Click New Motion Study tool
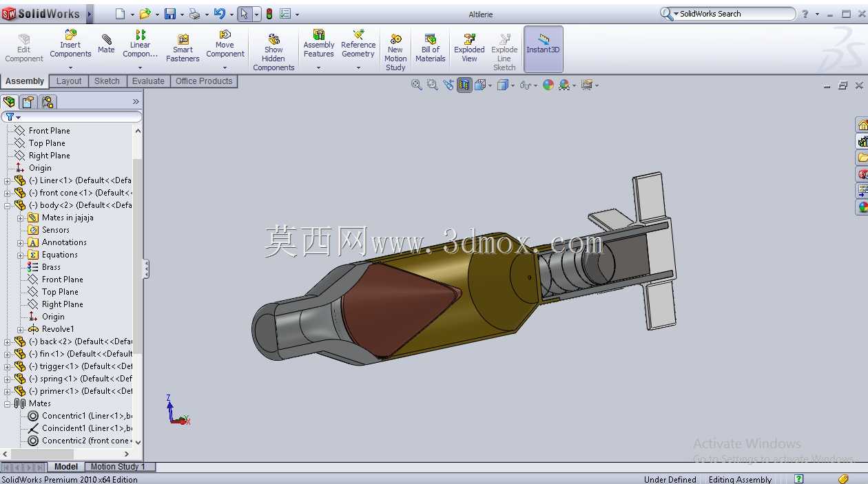 click(x=395, y=52)
